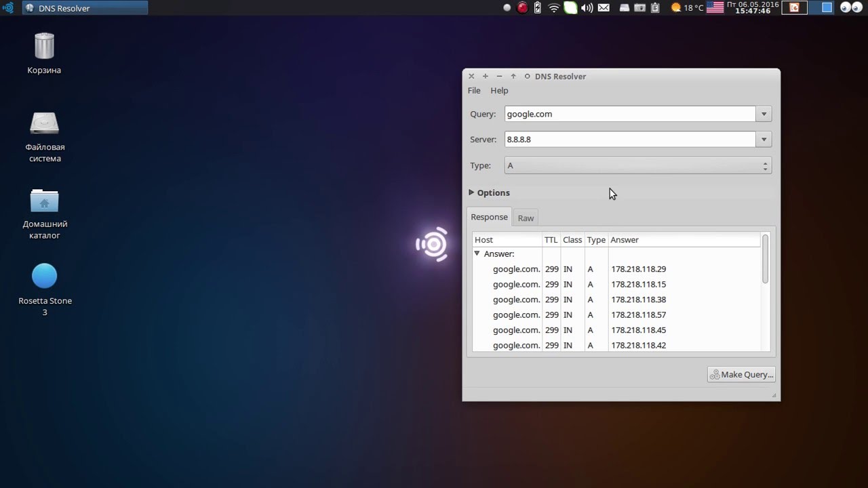The width and height of the screenshot is (868, 488).
Task: Open the volume speaker tray icon
Action: pos(587,8)
